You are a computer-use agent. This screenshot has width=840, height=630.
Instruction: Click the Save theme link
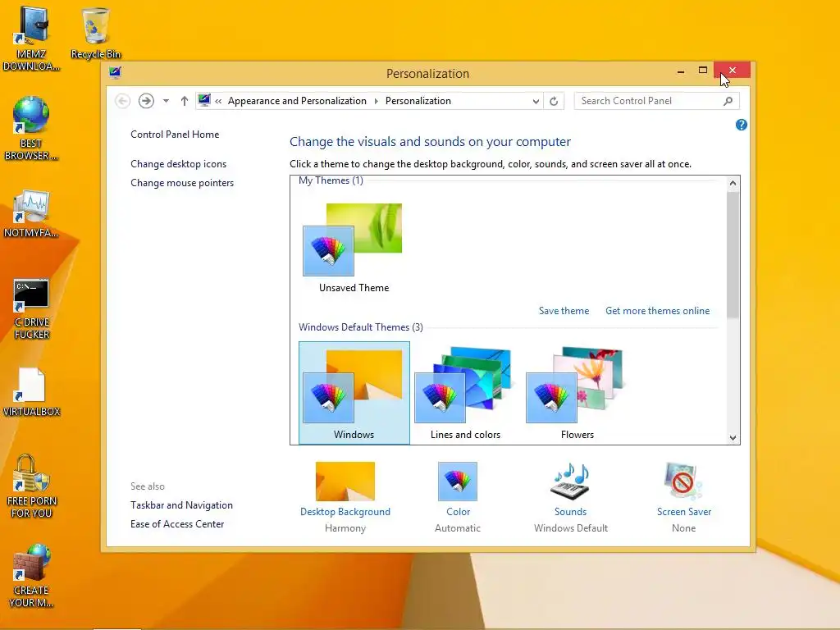(x=564, y=311)
